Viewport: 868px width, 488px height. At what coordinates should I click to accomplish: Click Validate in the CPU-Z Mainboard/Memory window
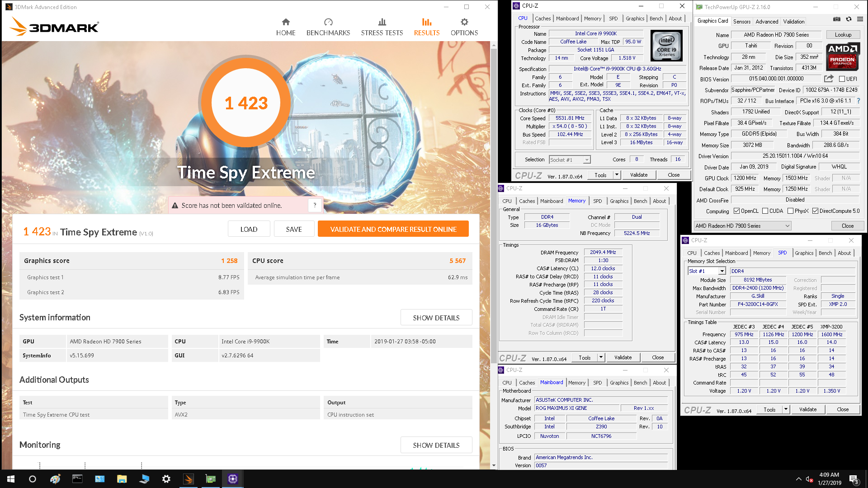[x=623, y=357]
